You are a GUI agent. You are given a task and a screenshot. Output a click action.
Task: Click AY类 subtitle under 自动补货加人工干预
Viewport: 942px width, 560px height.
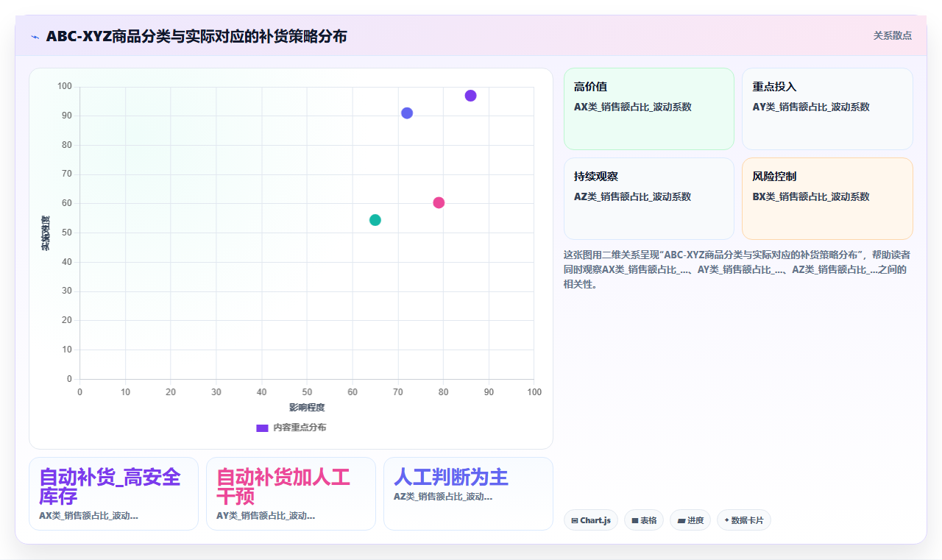[266, 516]
